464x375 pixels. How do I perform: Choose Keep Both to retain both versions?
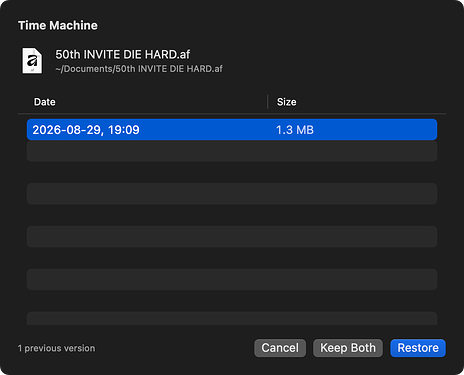point(348,348)
